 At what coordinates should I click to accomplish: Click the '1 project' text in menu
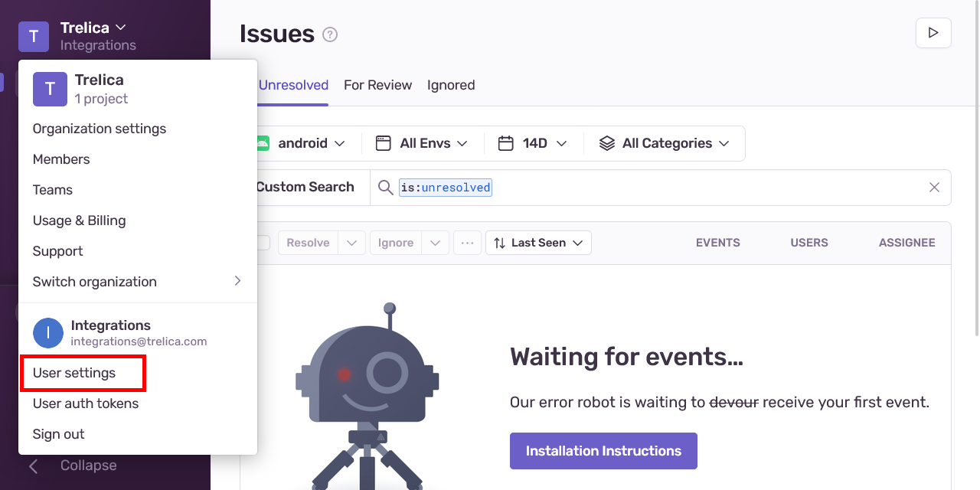(101, 99)
